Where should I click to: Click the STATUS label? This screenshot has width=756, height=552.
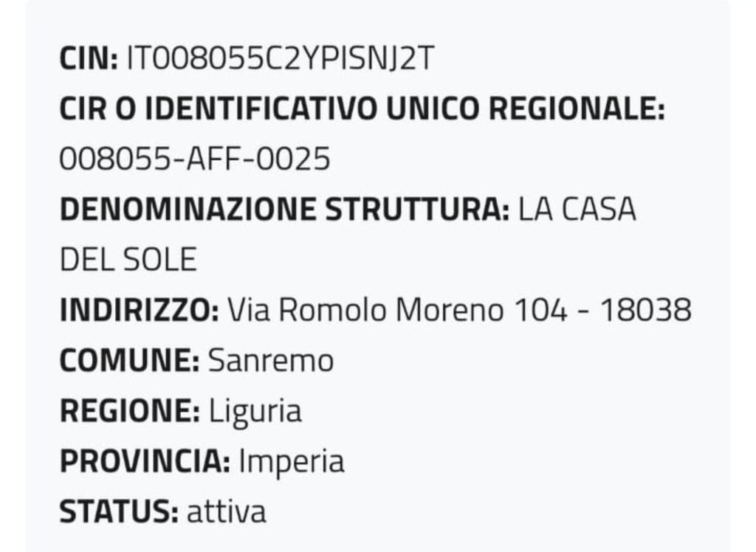coord(118,511)
